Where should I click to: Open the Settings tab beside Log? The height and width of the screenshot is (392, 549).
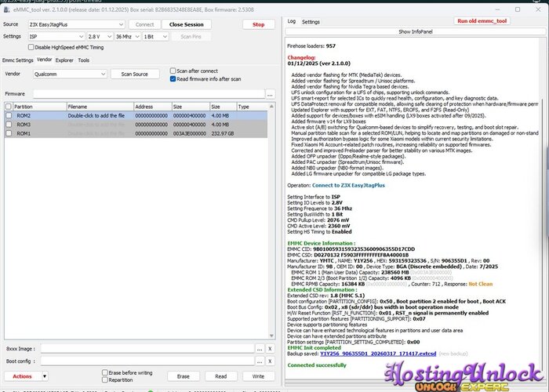click(x=311, y=22)
